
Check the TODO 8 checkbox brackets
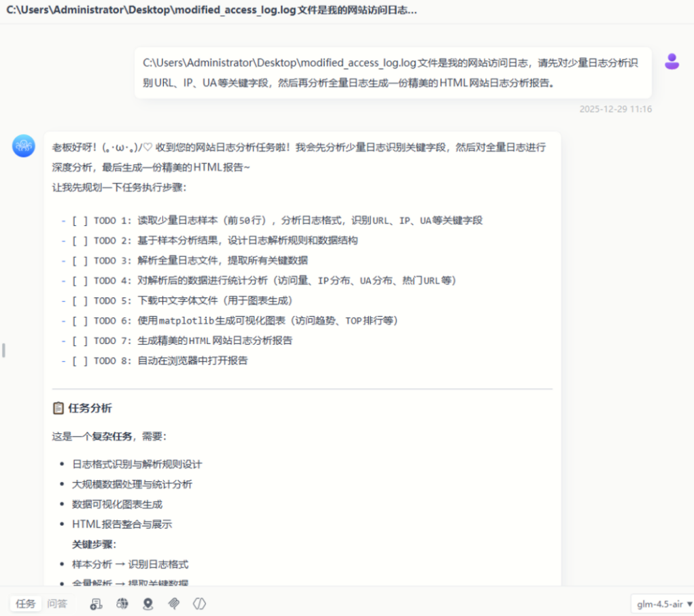80,361
